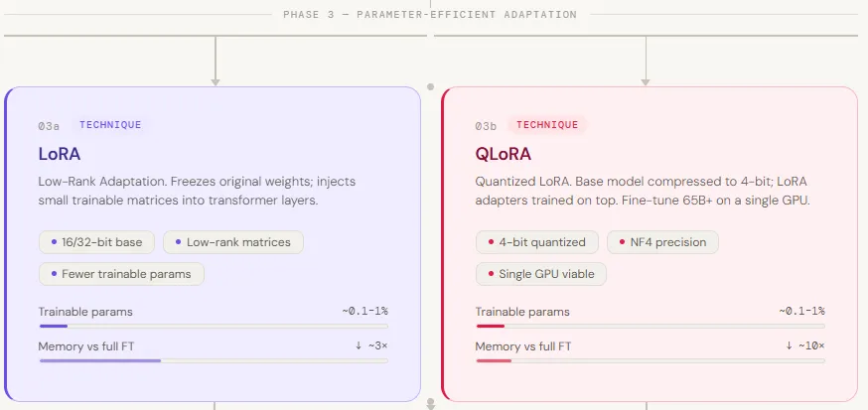868x410 pixels.
Task: Click the arrow pointing into QLoRA card
Action: click(x=647, y=77)
